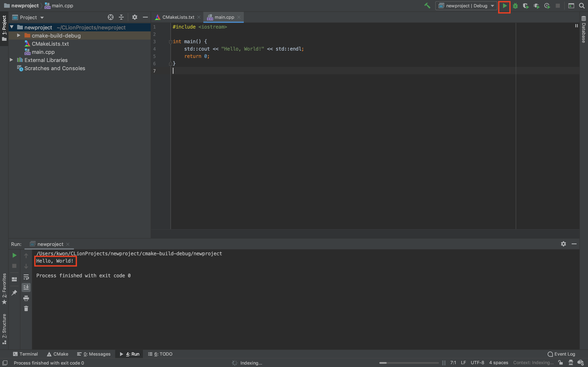This screenshot has width=588, height=367.
Task: Run with Coverage icon in toolbar
Action: coord(526,6)
